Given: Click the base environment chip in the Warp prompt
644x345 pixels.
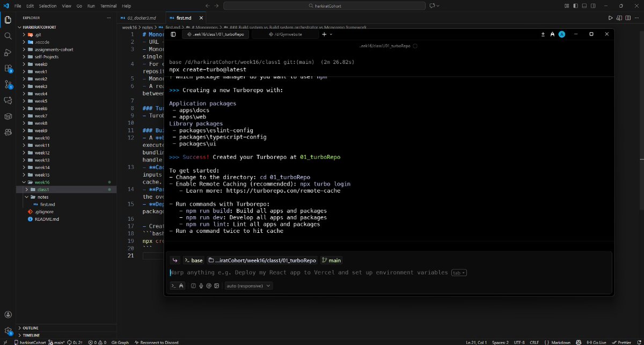Looking at the screenshot, I should [x=194, y=260].
